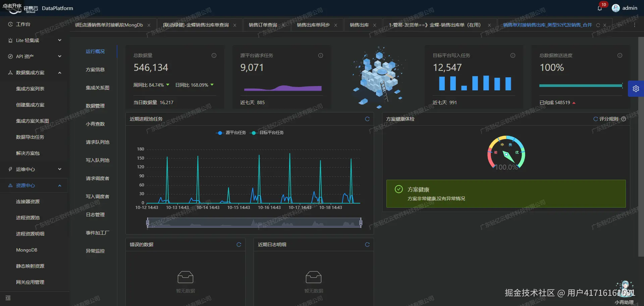Viewport: 644px width, 306px height.
Task: Switch to 销售订单查询 tab
Action: [x=263, y=25]
